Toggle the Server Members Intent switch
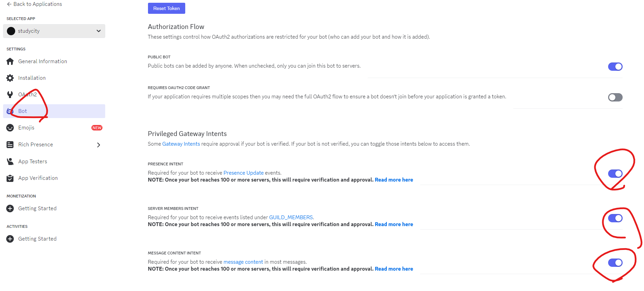The height and width of the screenshot is (291, 644). [x=615, y=218]
